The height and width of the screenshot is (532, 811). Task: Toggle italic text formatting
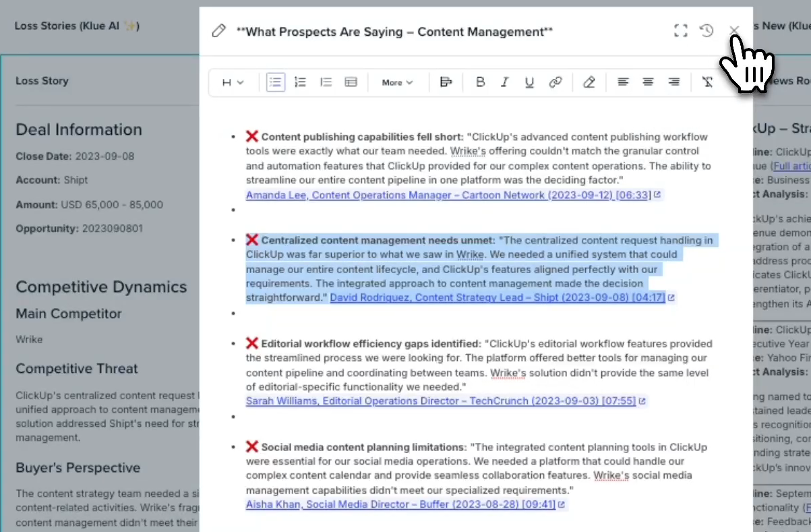[504, 82]
